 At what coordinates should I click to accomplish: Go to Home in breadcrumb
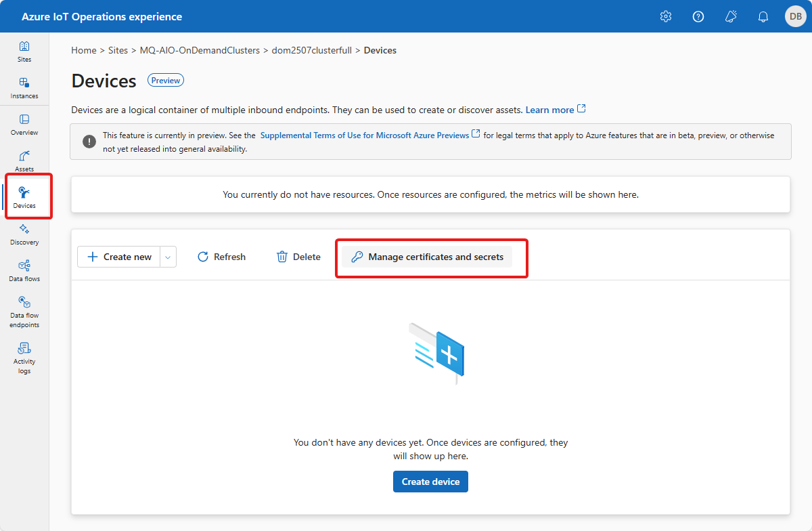pos(84,50)
